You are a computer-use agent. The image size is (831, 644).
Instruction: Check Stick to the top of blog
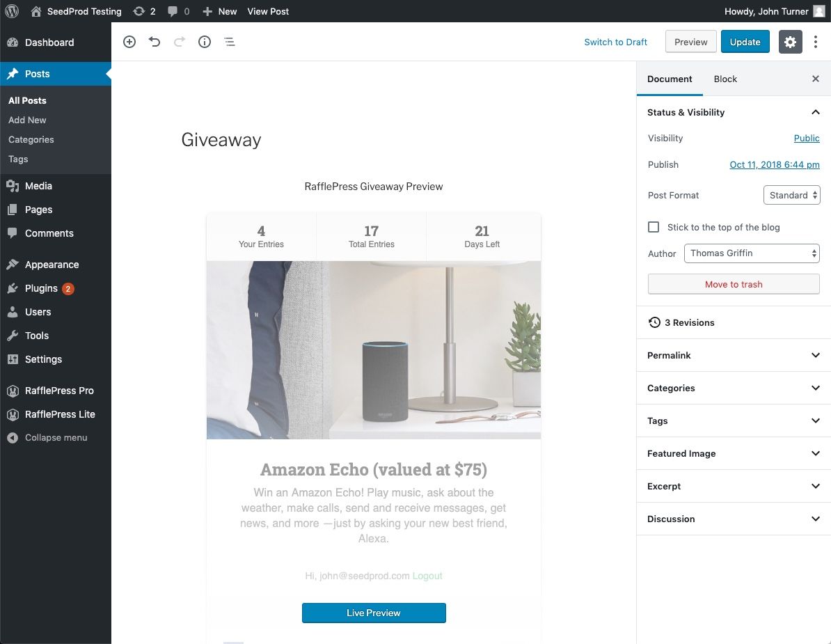tap(654, 227)
